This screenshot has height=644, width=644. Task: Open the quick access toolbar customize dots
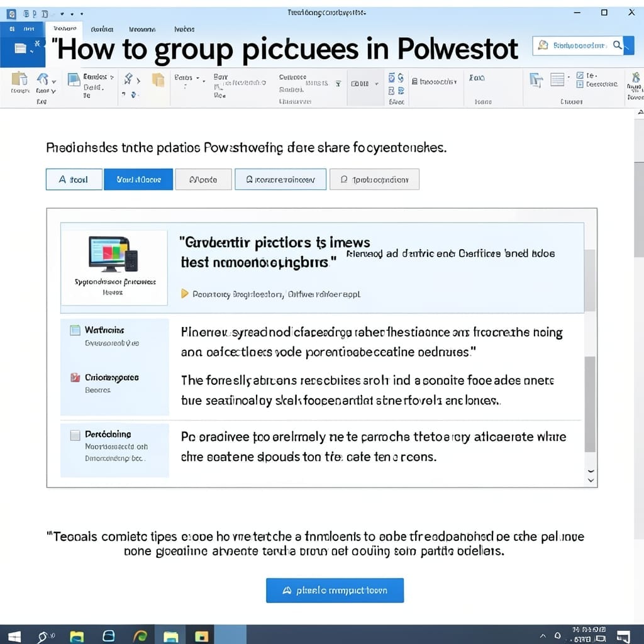tap(72, 14)
